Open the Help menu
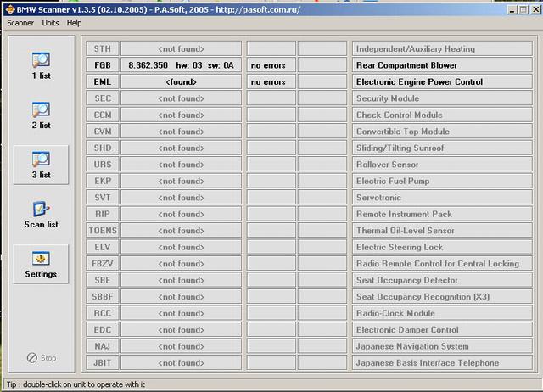 coord(74,23)
